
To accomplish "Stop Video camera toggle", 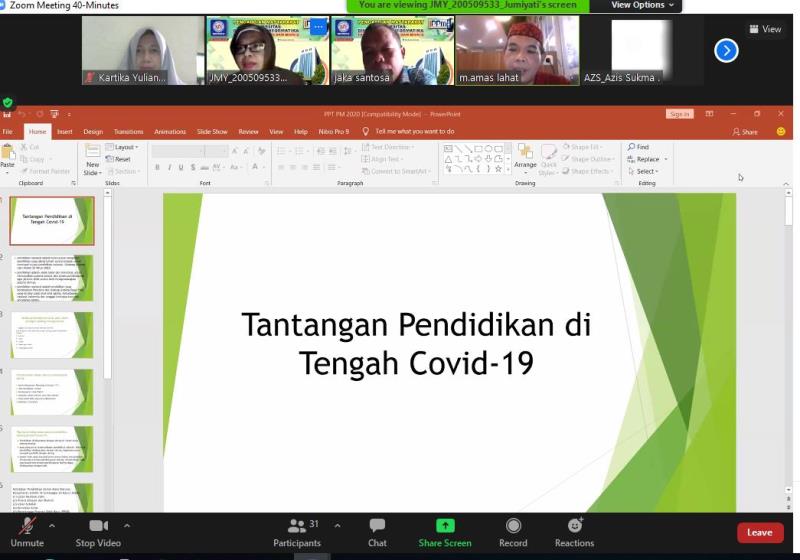I will [98, 531].
